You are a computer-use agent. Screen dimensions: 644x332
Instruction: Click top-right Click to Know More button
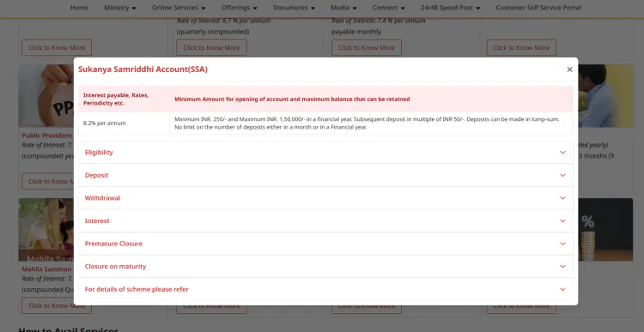(521, 47)
